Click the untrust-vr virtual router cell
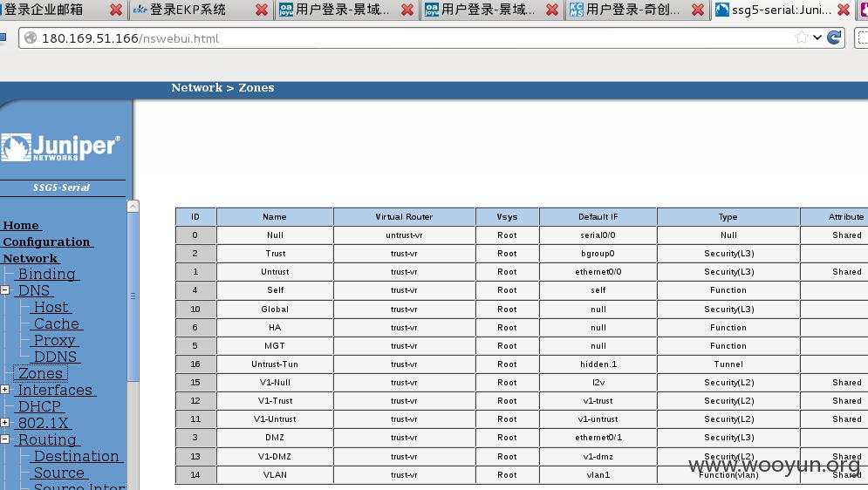868x490 pixels. [x=404, y=235]
